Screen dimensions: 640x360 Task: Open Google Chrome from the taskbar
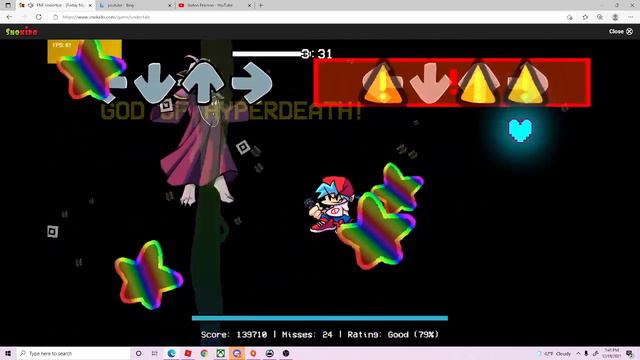tap(204, 353)
